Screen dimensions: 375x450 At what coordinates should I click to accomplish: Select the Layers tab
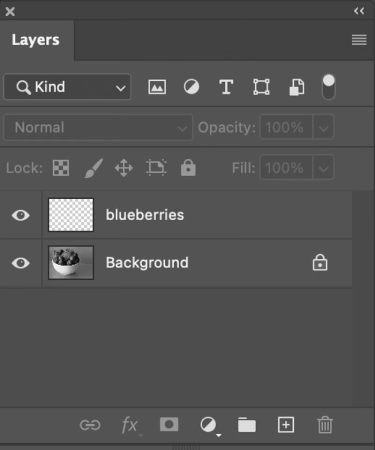[36, 40]
